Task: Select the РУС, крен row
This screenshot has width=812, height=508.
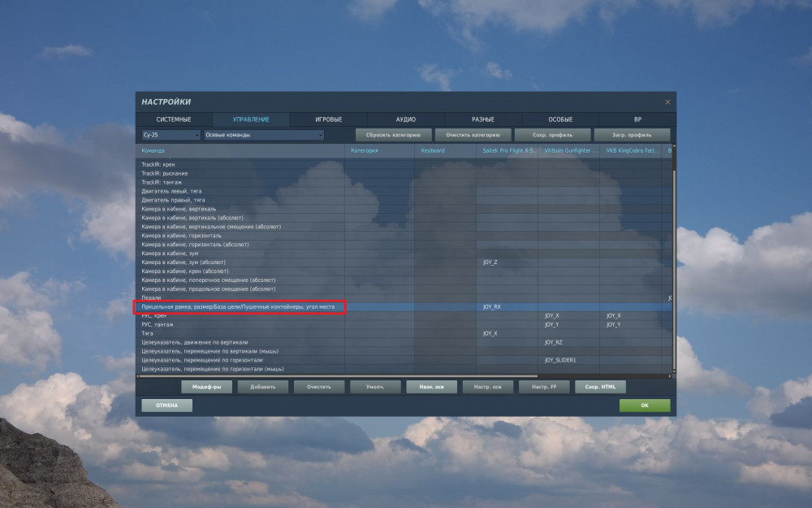Action: point(404,315)
